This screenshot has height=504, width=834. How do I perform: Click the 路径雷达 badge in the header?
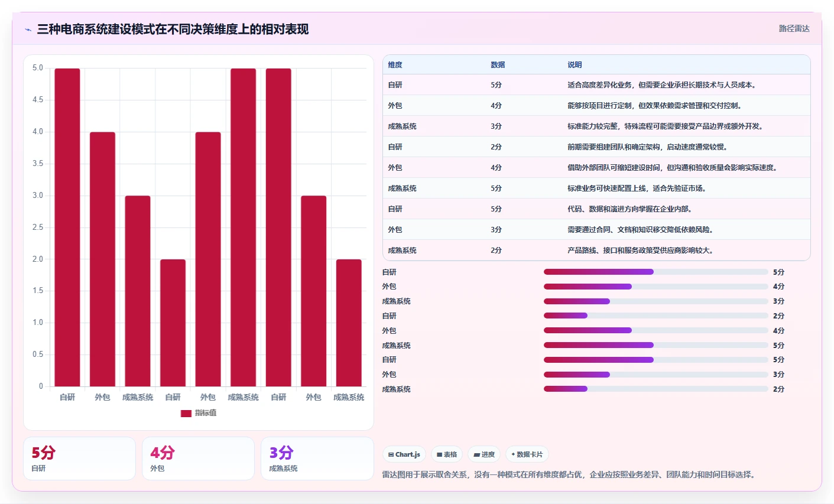[794, 28]
